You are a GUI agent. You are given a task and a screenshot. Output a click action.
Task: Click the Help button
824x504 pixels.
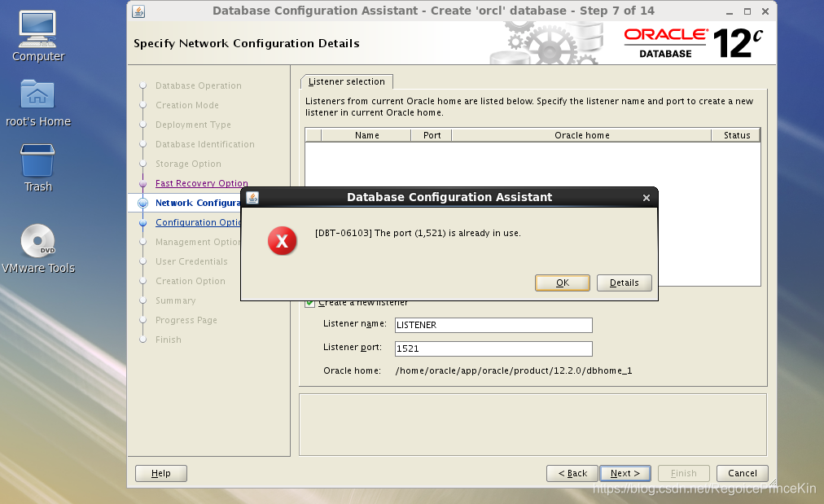coord(160,473)
